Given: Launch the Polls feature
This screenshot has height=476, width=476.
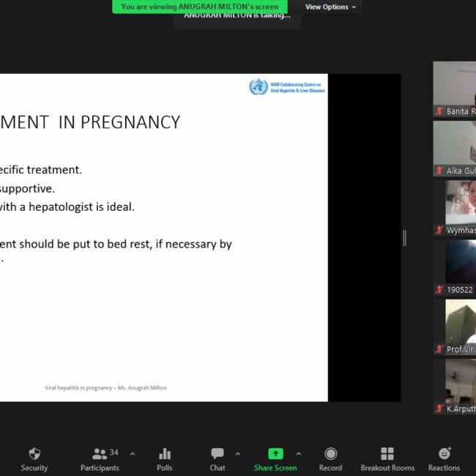Looking at the screenshot, I should [165, 458].
